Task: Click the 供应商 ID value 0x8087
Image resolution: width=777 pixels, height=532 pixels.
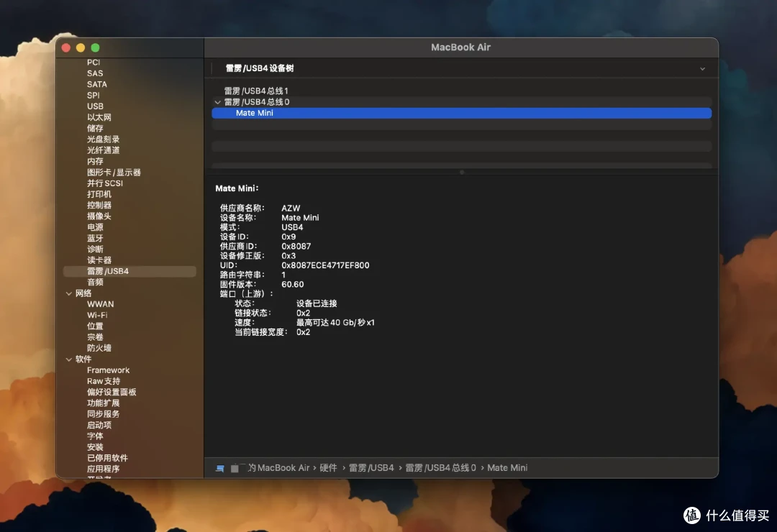Action: point(296,246)
